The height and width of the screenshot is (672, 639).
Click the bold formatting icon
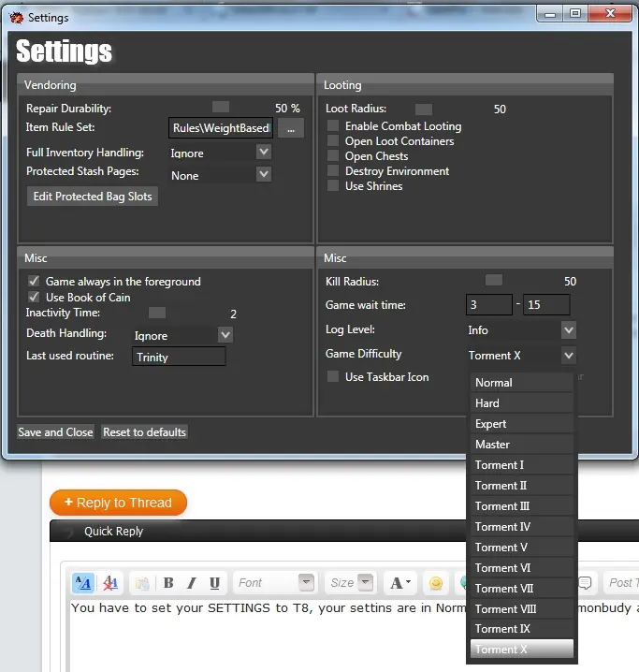168,583
